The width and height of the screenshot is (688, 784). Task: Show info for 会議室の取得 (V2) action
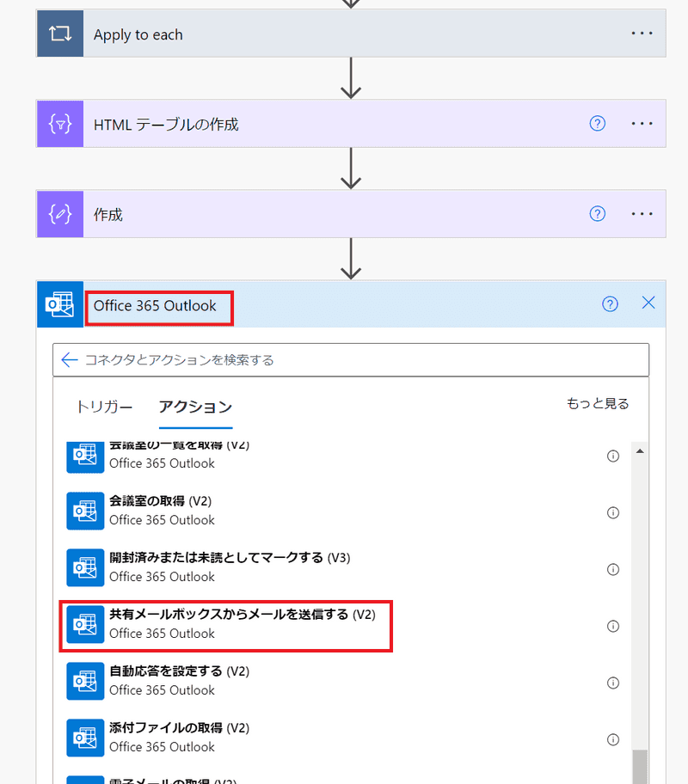[x=613, y=512]
